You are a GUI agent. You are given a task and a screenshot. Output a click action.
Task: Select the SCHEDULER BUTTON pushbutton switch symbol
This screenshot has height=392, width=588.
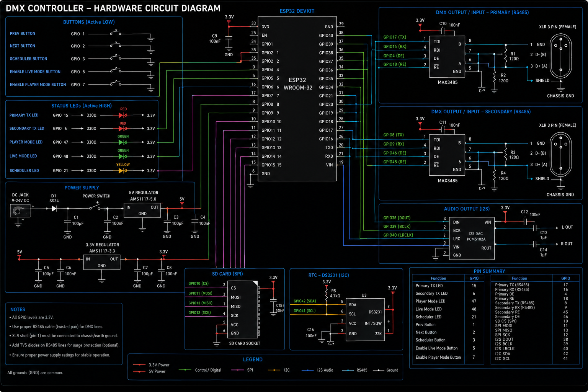coord(115,58)
